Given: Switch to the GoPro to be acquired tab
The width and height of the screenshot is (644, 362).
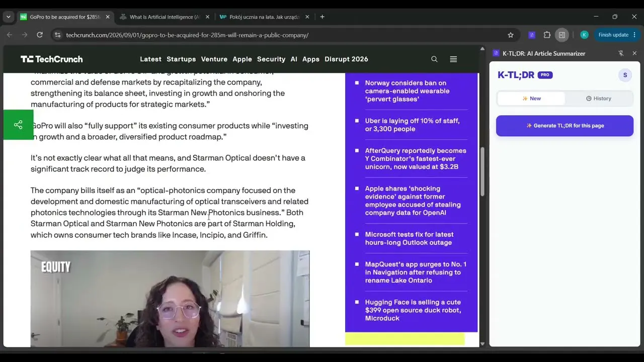Looking at the screenshot, I should (65, 17).
